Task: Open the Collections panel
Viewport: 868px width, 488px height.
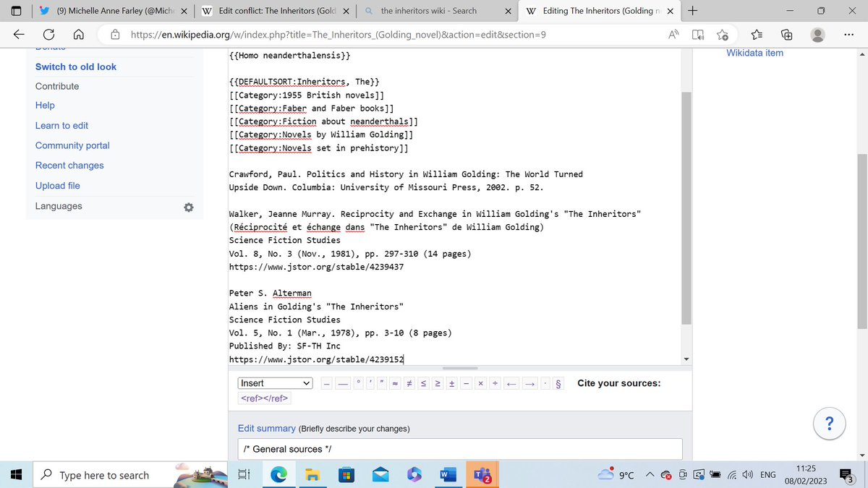Action: pos(786,35)
